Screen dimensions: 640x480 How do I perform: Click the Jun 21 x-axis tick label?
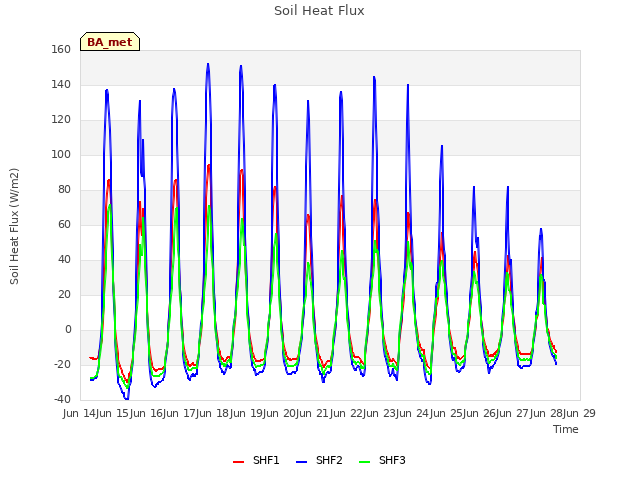point(314,413)
